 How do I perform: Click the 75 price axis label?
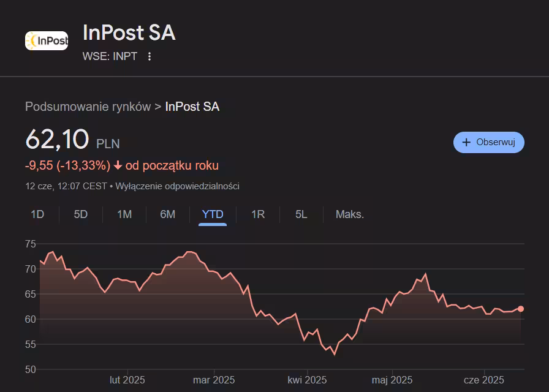pos(31,244)
